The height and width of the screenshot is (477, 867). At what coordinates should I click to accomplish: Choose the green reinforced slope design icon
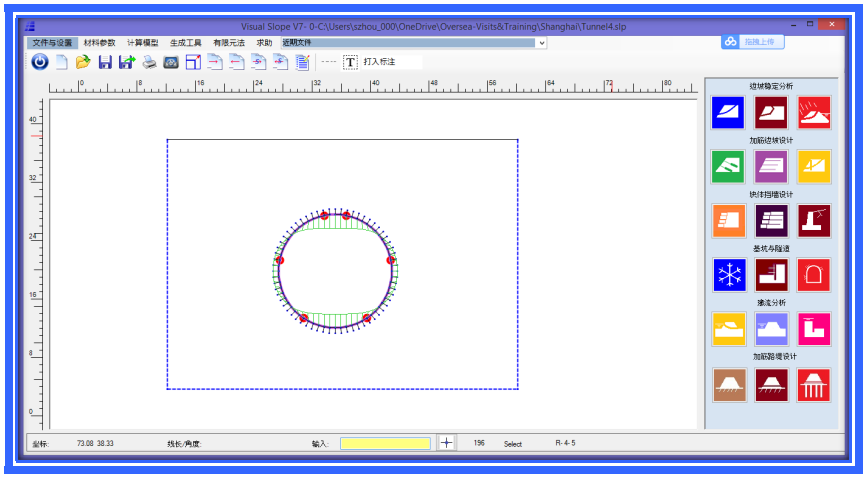click(x=729, y=166)
